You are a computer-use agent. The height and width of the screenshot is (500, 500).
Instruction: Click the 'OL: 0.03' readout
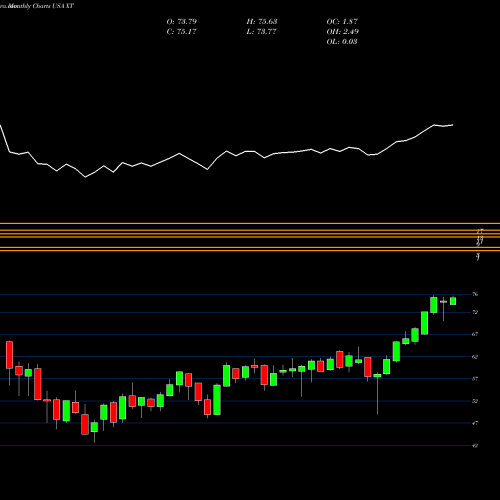(x=342, y=42)
